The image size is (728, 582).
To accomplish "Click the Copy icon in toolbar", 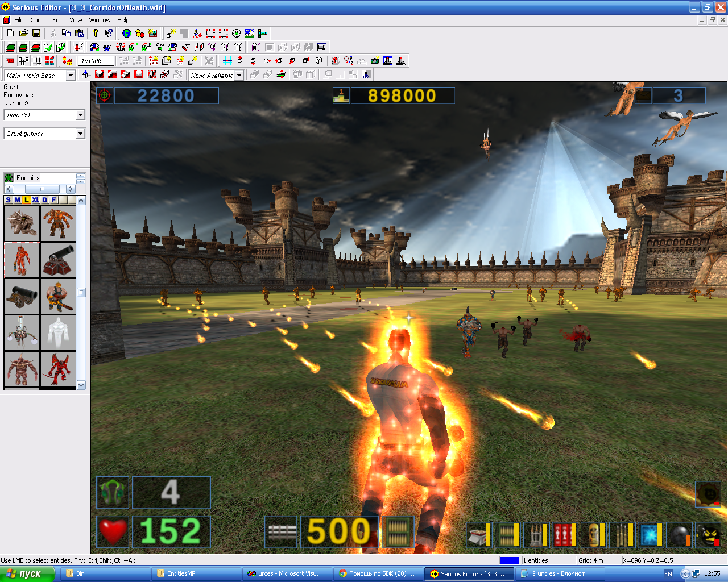I will point(66,33).
